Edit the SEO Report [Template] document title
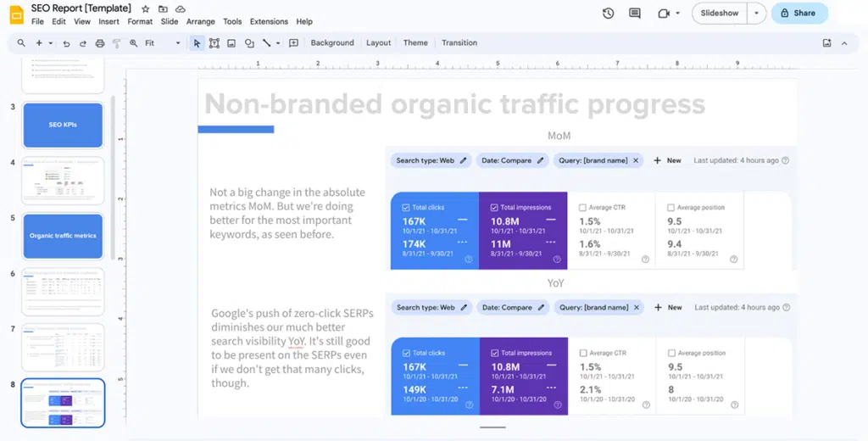868x441 pixels. click(81, 8)
